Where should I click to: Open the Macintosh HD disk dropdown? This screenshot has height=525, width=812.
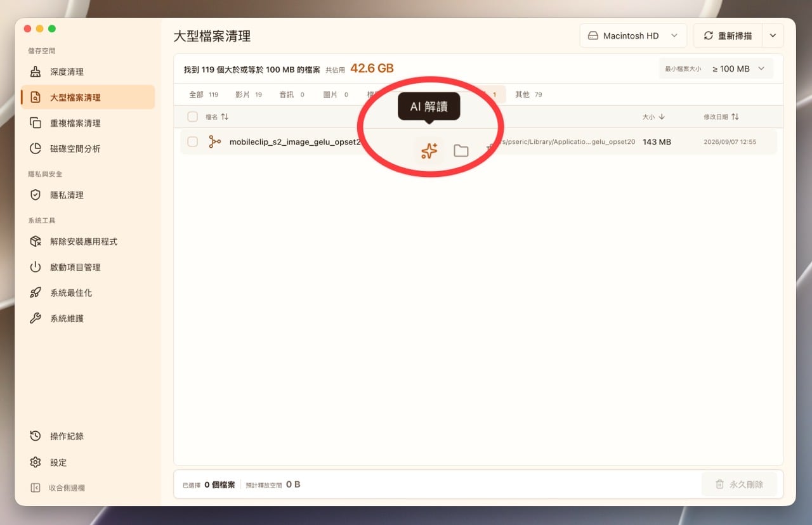click(x=633, y=36)
